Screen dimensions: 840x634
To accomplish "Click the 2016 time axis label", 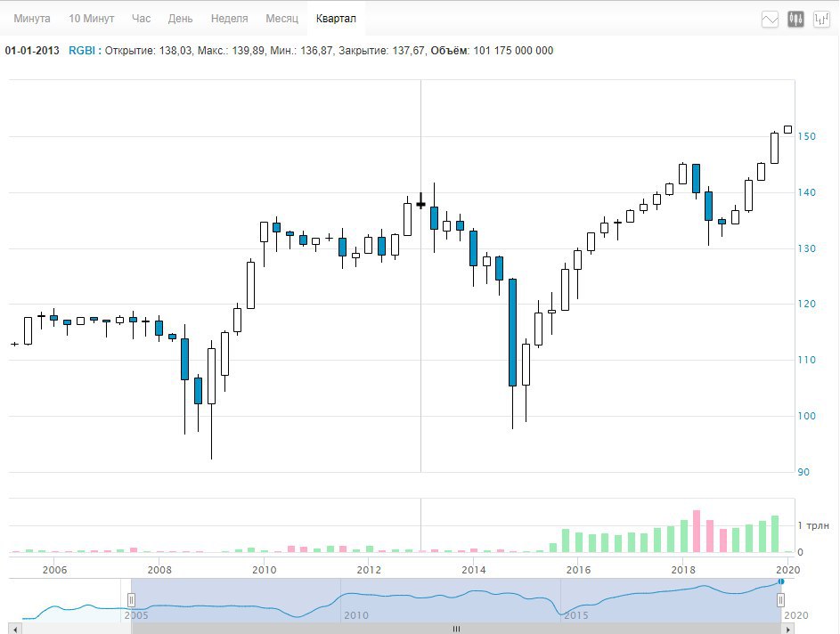I will click(579, 570).
